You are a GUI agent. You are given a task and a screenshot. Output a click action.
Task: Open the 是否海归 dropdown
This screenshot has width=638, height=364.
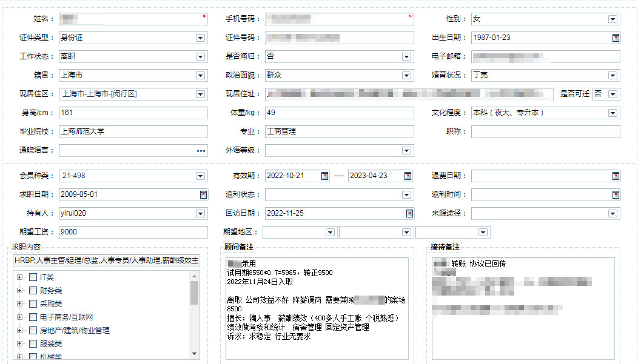click(x=406, y=56)
